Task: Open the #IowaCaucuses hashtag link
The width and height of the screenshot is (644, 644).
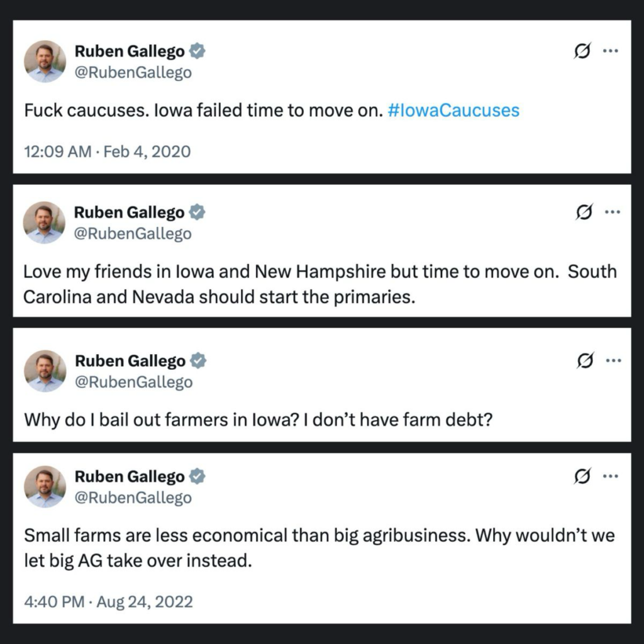Action: pyautogui.click(x=454, y=111)
